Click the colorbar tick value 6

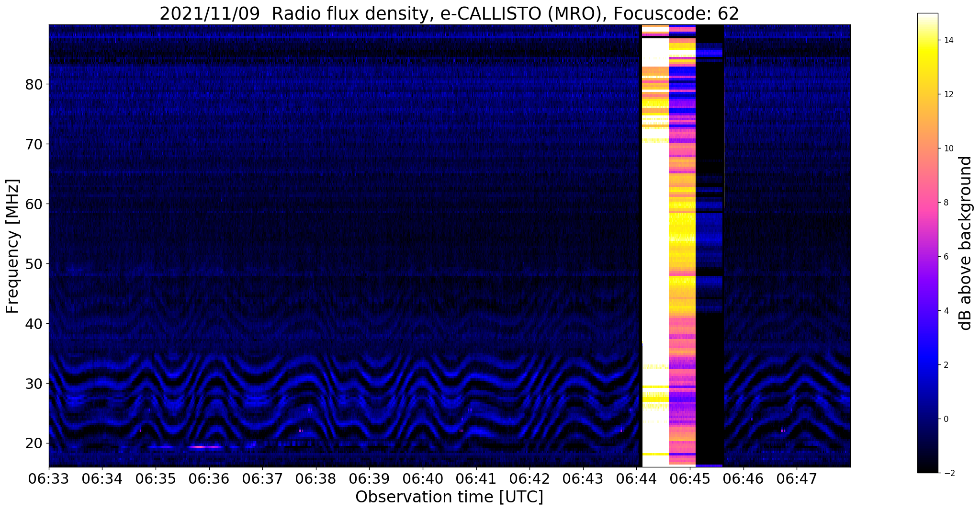click(946, 257)
